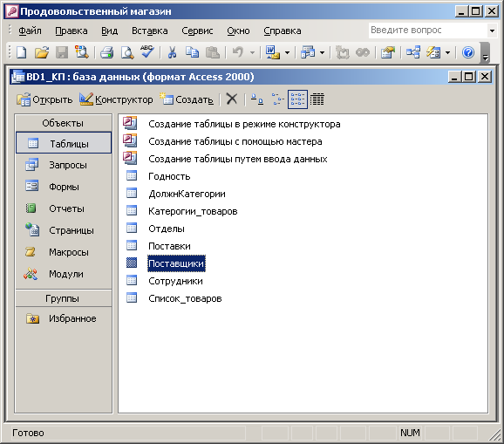Open the Окно menu
The height and width of the screenshot is (444, 504).
pos(238,31)
